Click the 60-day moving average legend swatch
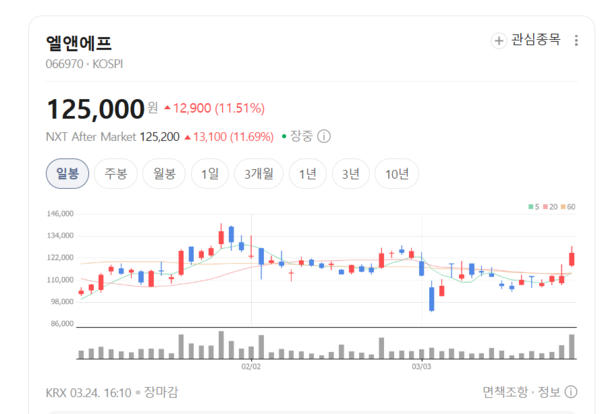Screen dimensions: 600x414 point(563,207)
